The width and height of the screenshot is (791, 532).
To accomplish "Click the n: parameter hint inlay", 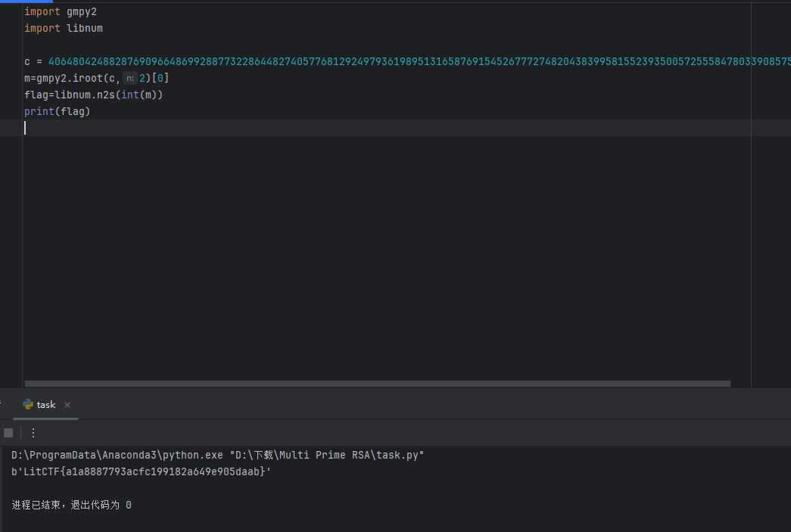I will coord(130,78).
